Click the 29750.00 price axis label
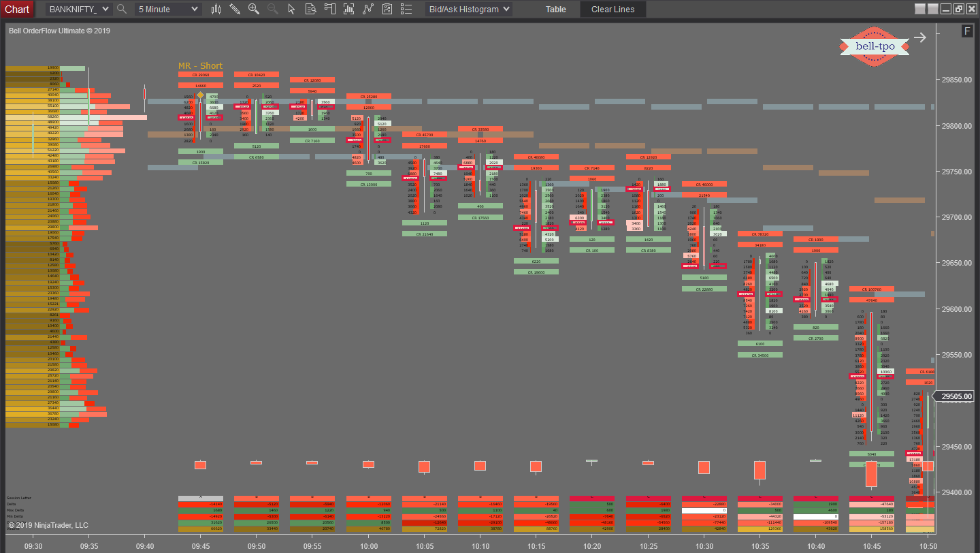 [x=956, y=172]
